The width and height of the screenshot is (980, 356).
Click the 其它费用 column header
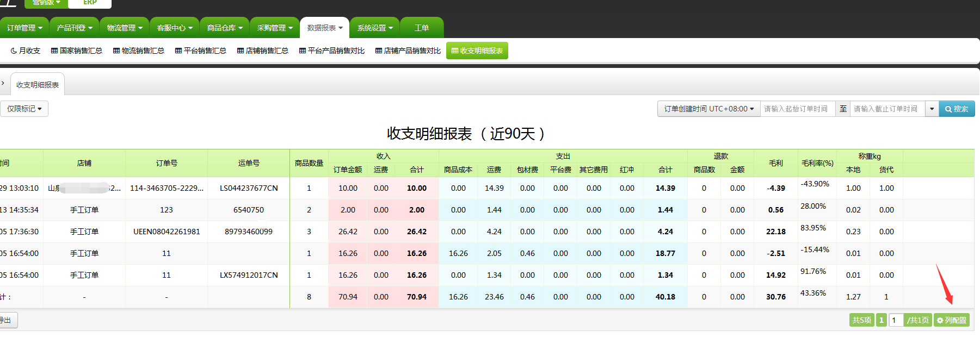click(x=594, y=170)
